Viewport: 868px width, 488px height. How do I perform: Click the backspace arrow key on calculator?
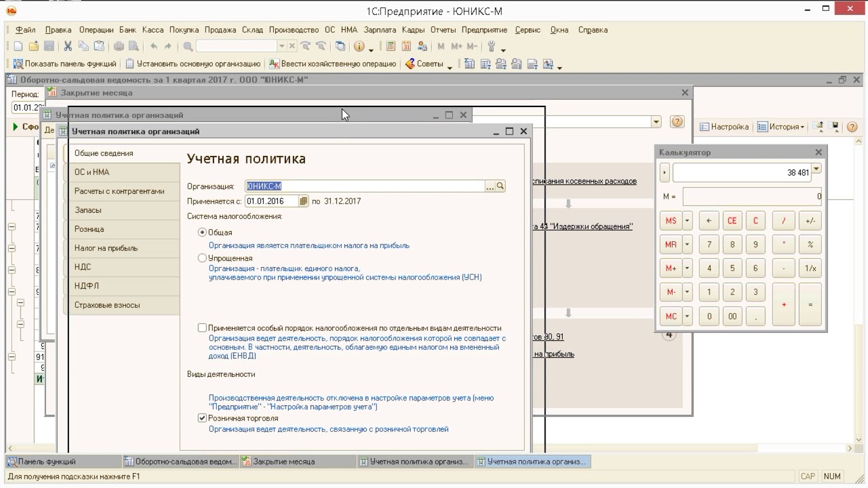click(x=709, y=220)
